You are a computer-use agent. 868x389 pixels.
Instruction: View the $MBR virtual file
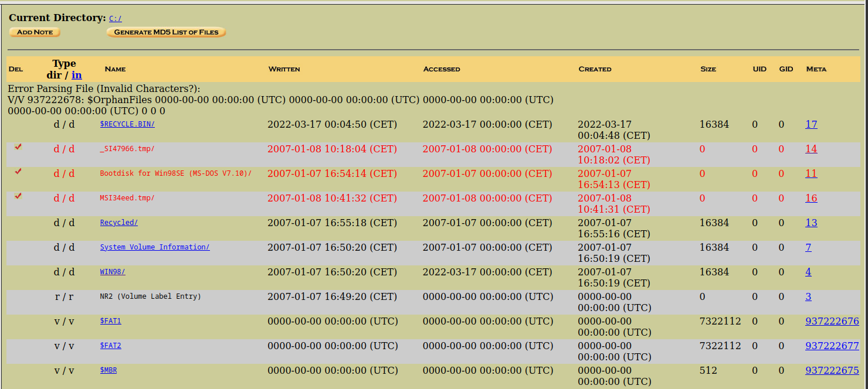(108, 370)
